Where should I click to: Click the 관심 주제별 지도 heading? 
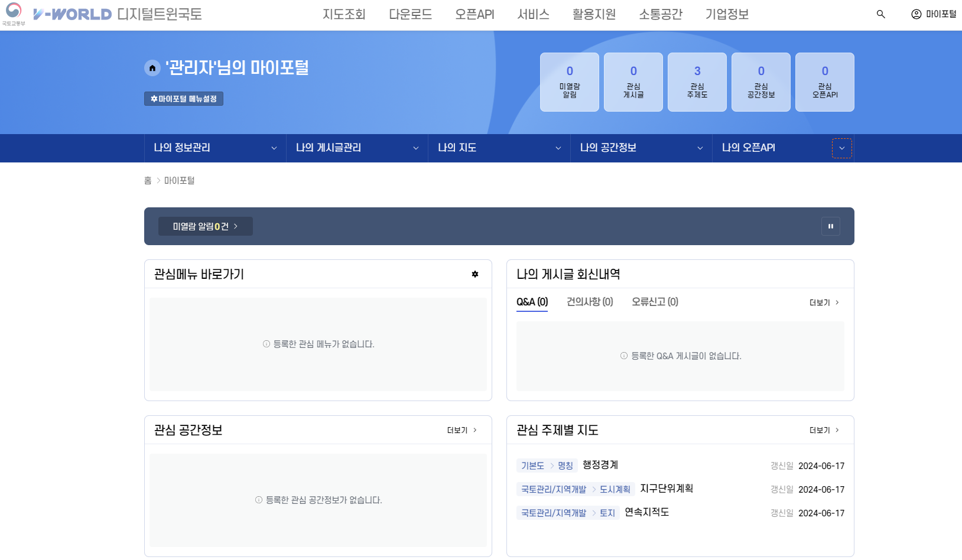tap(557, 430)
